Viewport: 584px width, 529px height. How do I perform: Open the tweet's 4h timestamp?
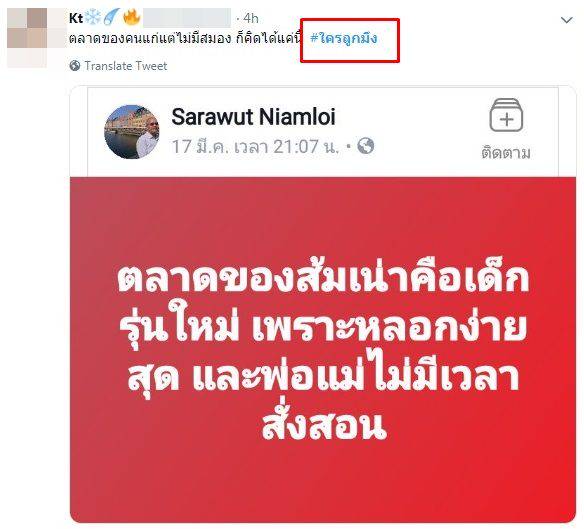point(251,18)
